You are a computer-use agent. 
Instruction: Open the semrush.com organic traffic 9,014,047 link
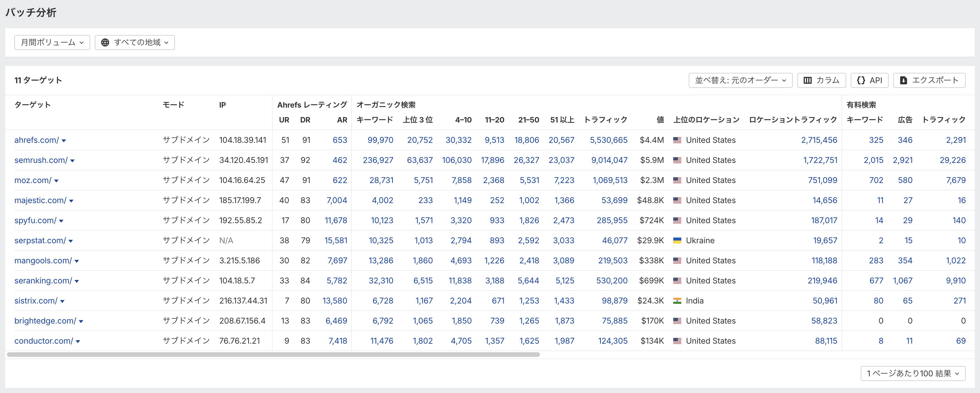click(609, 160)
